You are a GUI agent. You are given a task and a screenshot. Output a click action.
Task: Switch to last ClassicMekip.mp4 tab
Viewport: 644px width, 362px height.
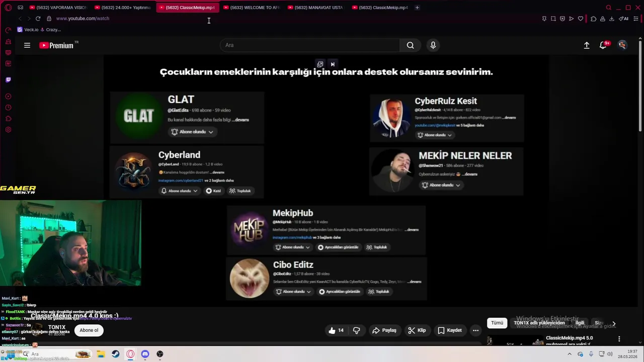pos(382,8)
